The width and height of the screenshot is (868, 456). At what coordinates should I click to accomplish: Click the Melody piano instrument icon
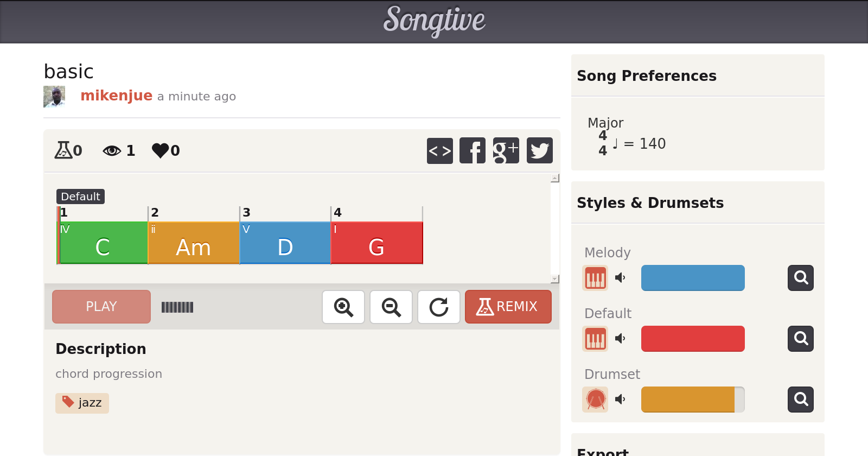pos(595,278)
